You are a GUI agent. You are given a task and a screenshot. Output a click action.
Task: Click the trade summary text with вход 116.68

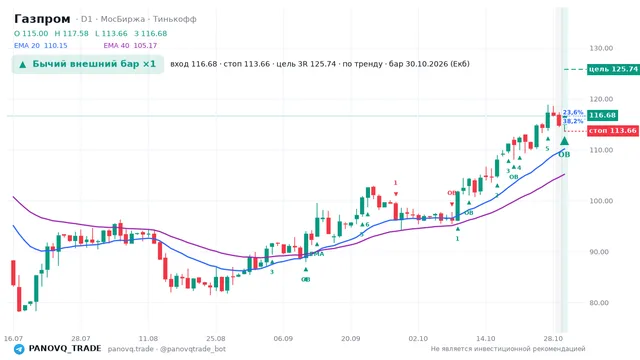[x=320, y=64]
